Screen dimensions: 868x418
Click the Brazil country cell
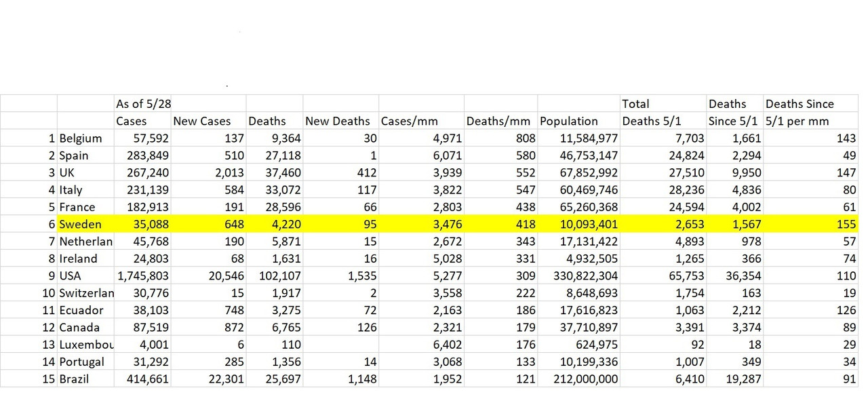click(85, 379)
